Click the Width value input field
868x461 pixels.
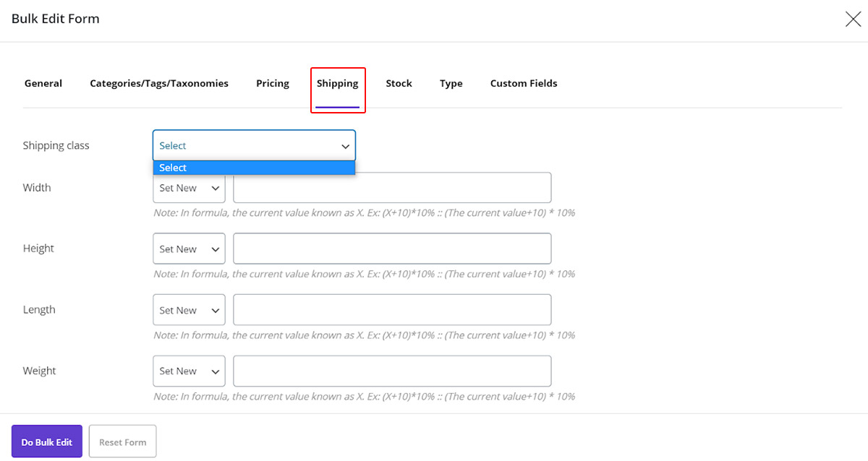coord(392,189)
